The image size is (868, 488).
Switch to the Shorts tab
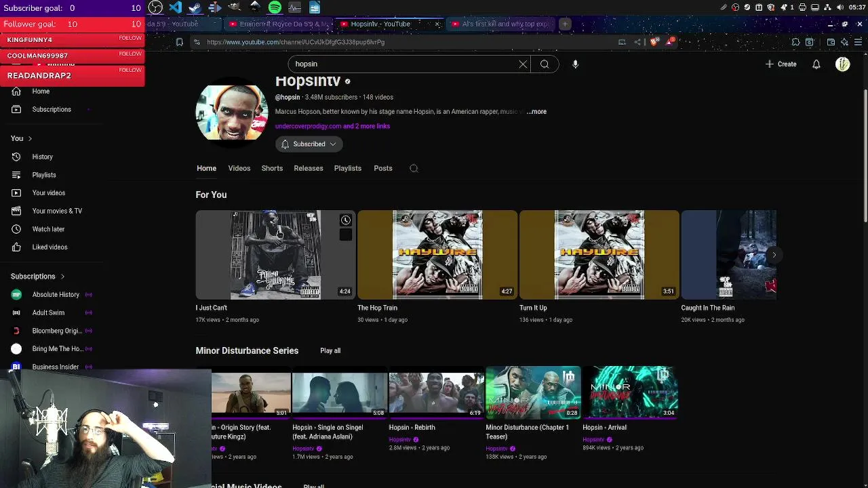(272, 169)
